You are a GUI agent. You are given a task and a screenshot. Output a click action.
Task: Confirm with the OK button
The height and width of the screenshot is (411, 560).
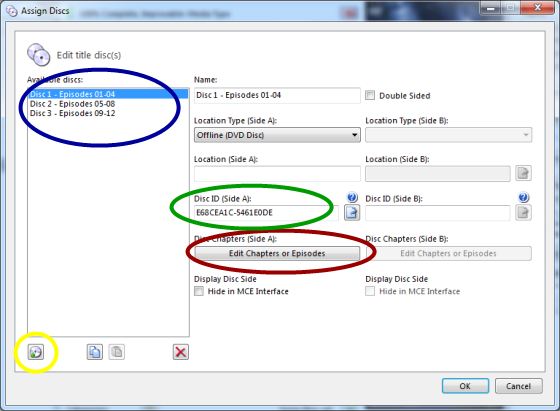(465, 386)
